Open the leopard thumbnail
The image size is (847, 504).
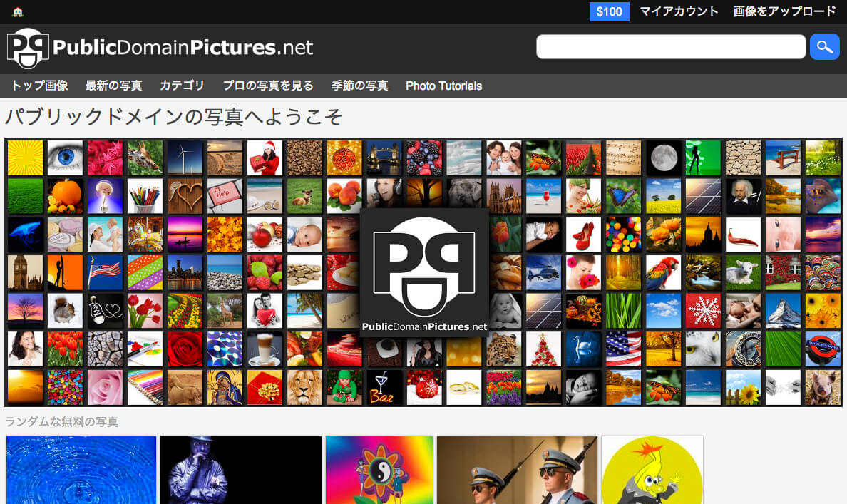point(503,349)
